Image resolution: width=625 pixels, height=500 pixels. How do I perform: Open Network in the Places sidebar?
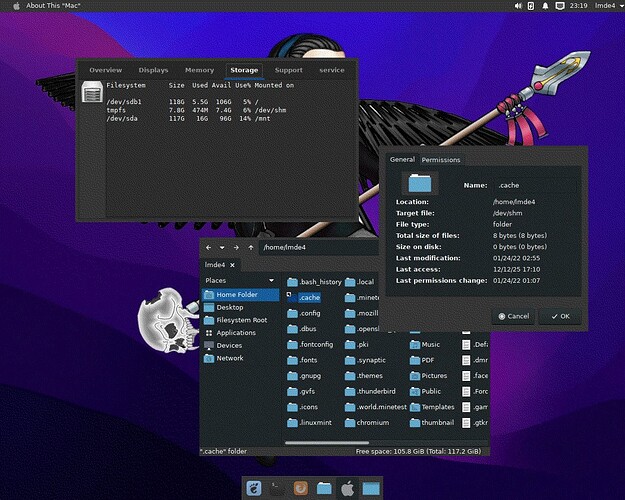(224, 358)
